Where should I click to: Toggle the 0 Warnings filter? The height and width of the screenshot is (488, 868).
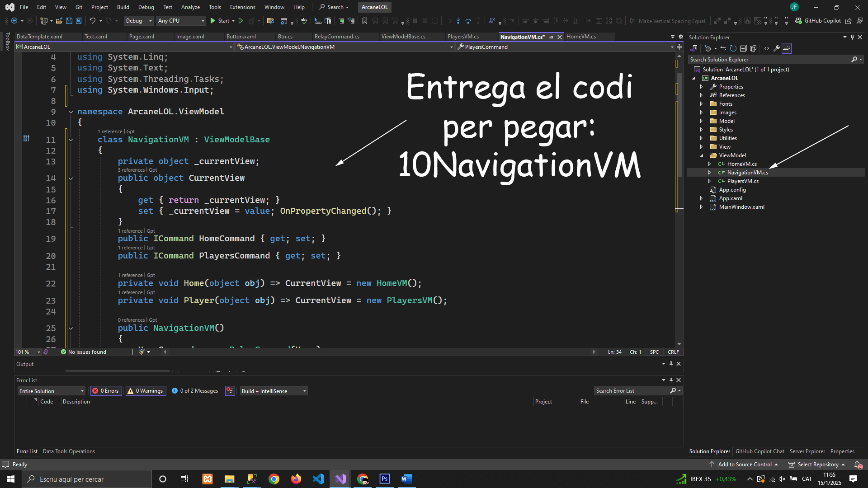[x=146, y=391]
